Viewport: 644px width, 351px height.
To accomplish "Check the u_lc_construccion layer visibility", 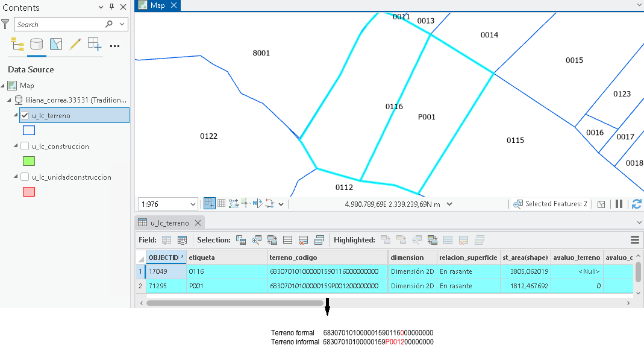I will pyautogui.click(x=25, y=147).
